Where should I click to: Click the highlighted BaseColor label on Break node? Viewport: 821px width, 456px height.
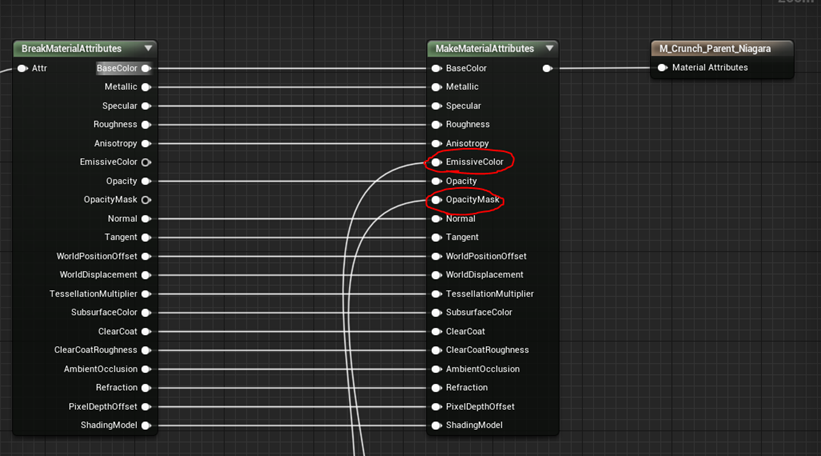[x=117, y=68]
